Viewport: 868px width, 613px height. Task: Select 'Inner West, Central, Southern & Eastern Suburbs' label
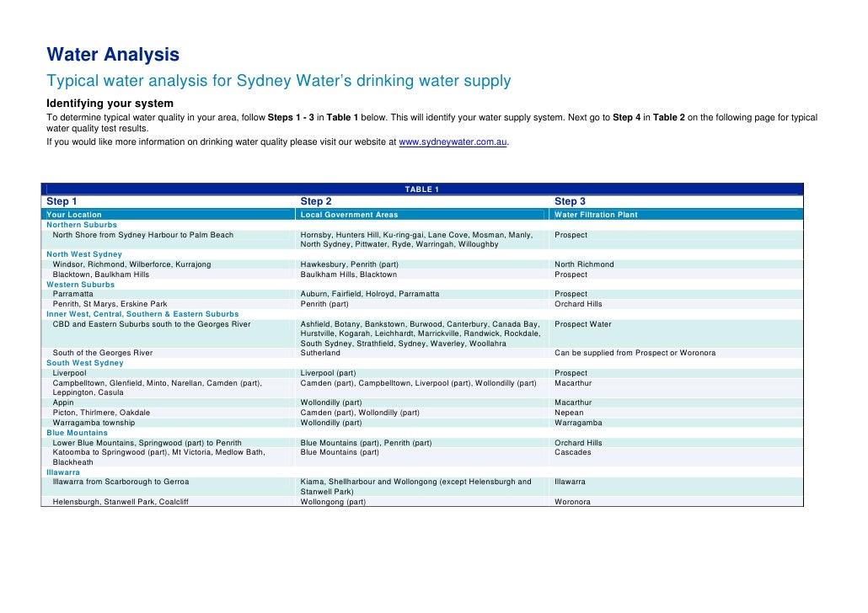click(x=142, y=314)
